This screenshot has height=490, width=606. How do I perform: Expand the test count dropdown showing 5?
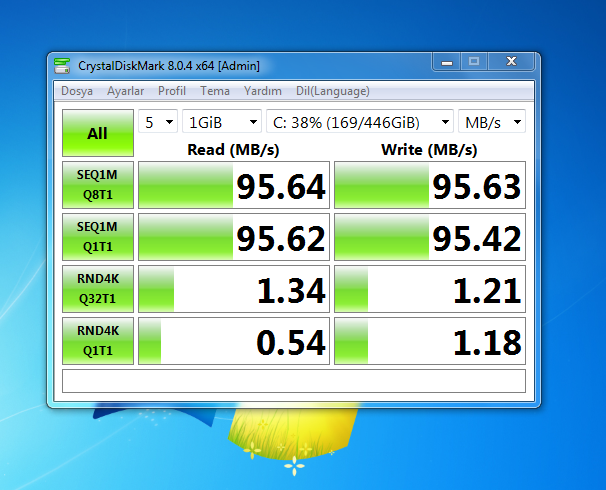(158, 122)
